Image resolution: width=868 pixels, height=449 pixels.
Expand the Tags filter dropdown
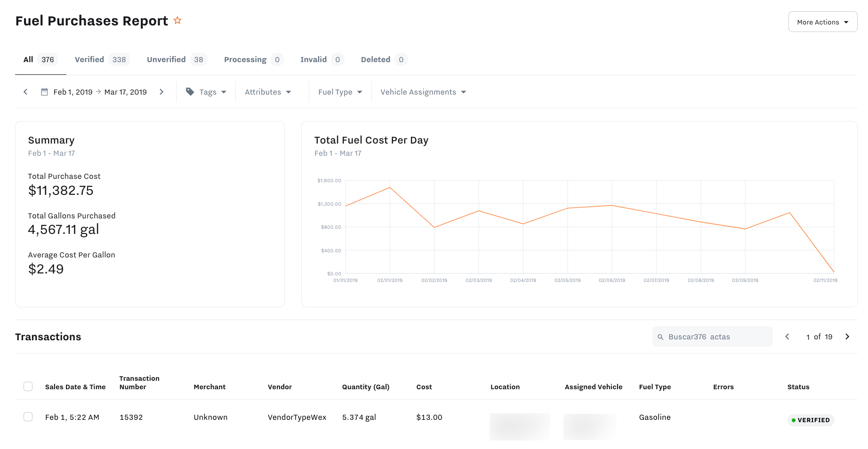pyautogui.click(x=206, y=92)
